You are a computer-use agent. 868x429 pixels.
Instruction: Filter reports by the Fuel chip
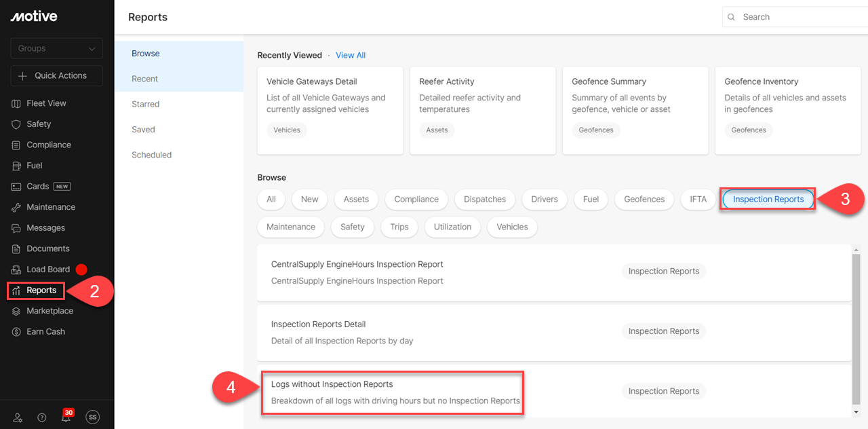pyautogui.click(x=591, y=200)
